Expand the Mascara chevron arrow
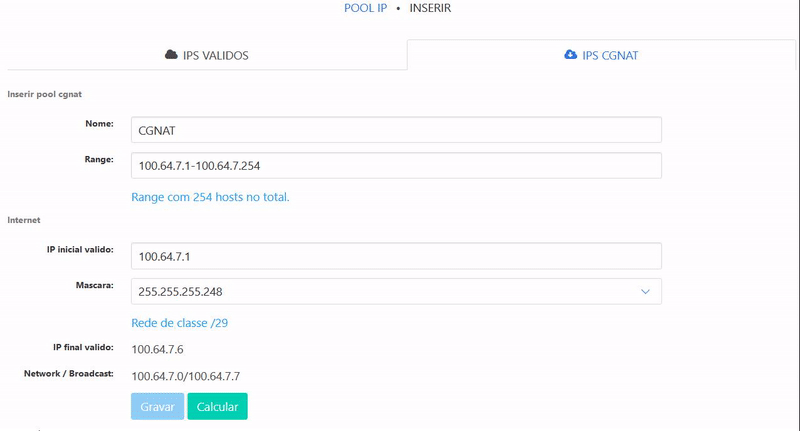 click(x=644, y=291)
